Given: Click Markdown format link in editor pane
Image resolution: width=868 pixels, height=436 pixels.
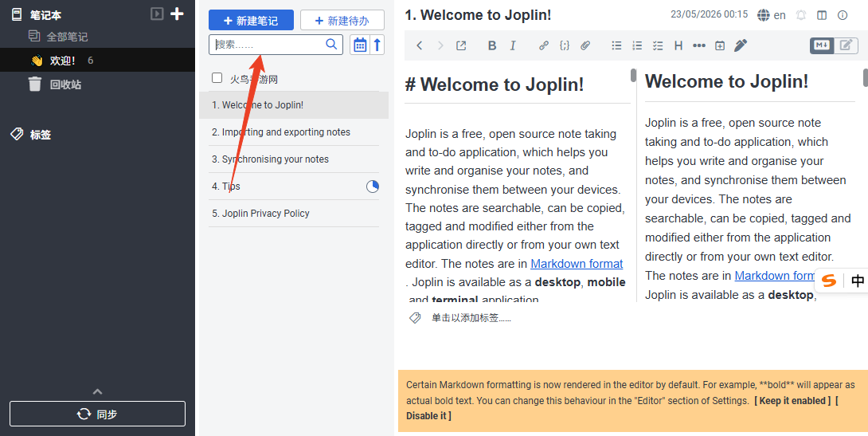Looking at the screenshot, I should (x=577, y=263).
